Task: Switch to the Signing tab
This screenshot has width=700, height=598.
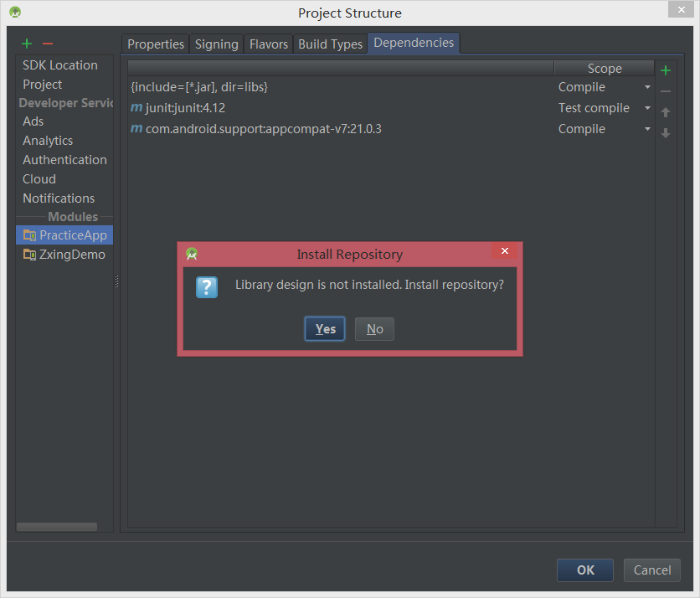Action: click(x=217, y=44)
